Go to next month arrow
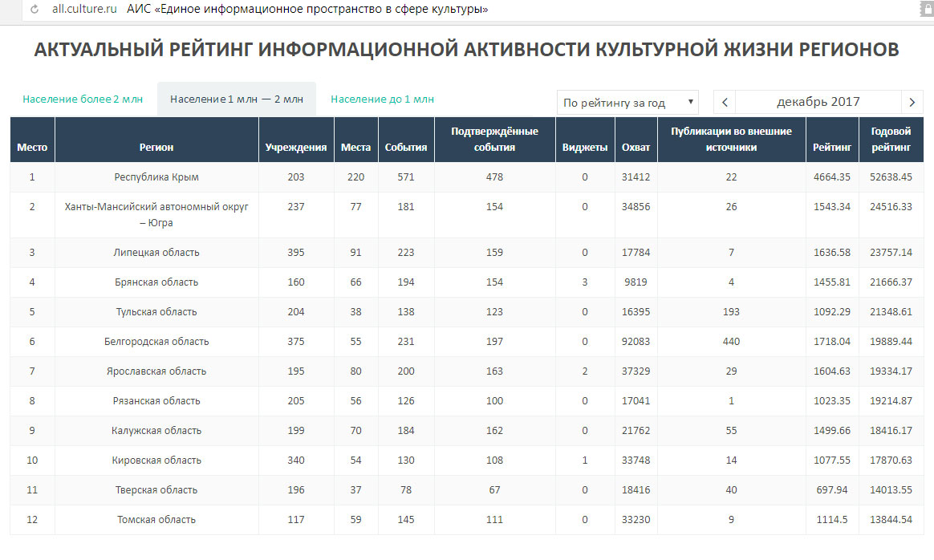Image resolution: width=934 pixels, height=560 pixels. pyautogui.click(x=912, y=102)
